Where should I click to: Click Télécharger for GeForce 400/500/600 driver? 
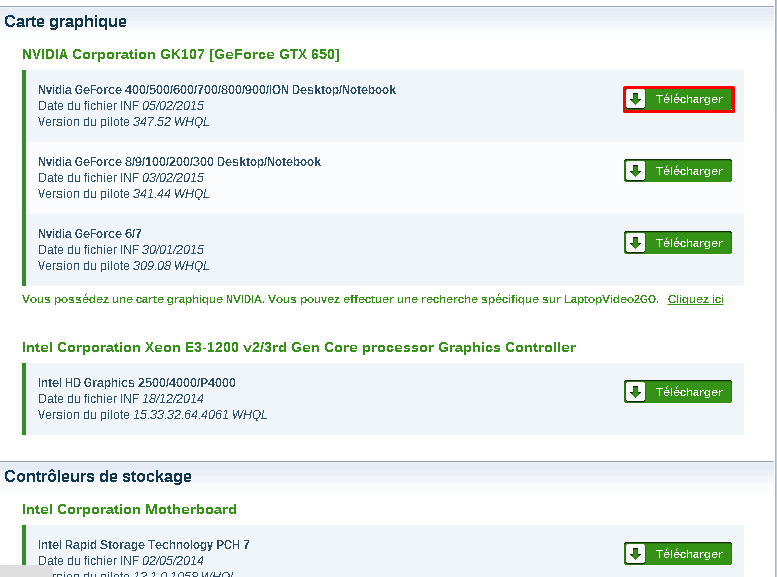point(678,99)
